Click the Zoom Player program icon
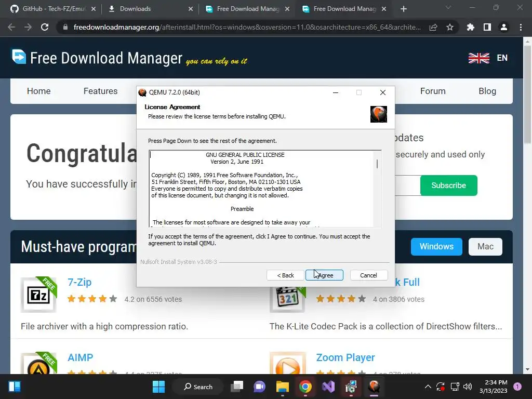532x399 pixels. 287,363
